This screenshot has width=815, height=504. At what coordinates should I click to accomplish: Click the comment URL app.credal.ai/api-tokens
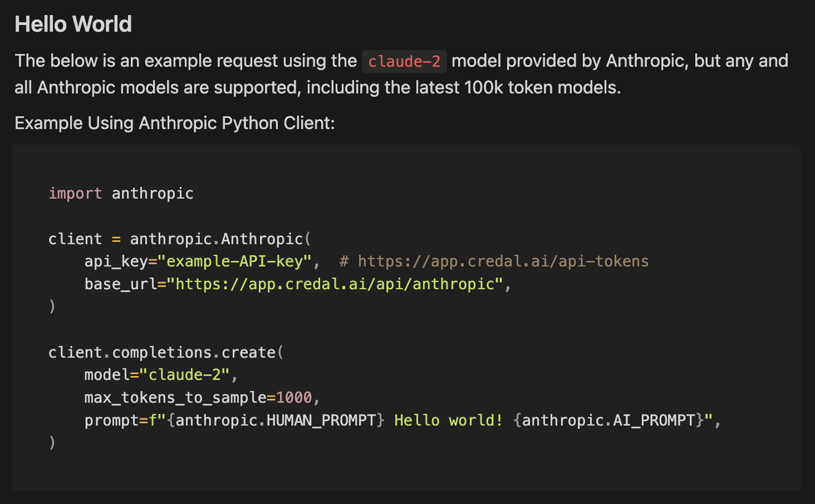coord(503,261)
